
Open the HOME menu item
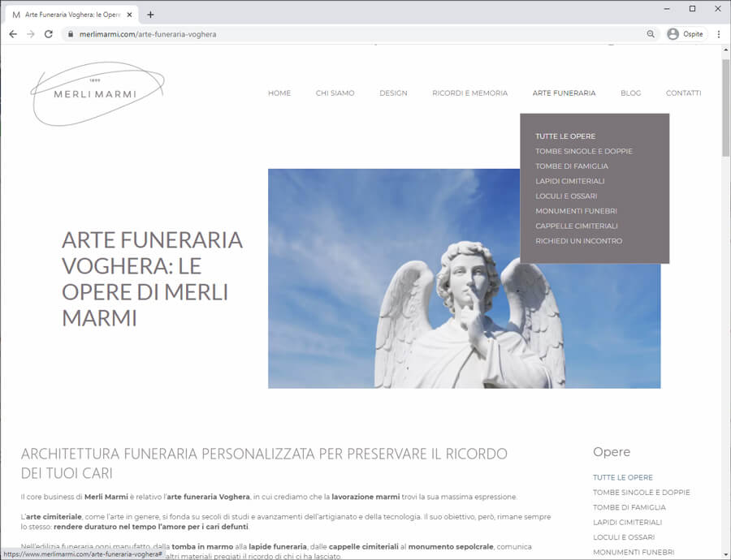pos(279,93)
